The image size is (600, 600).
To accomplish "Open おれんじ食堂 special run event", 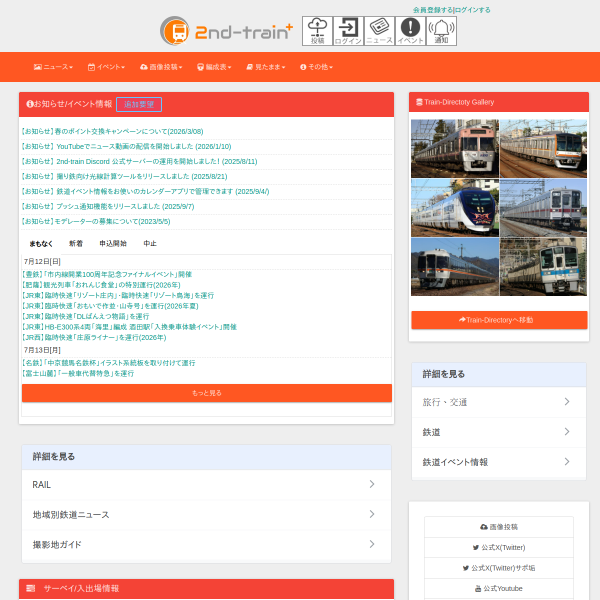I will click(101, 285).
